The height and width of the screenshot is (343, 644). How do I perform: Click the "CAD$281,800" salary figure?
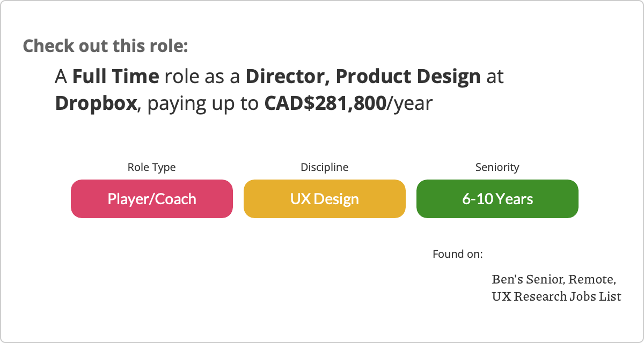click(325, 103)
